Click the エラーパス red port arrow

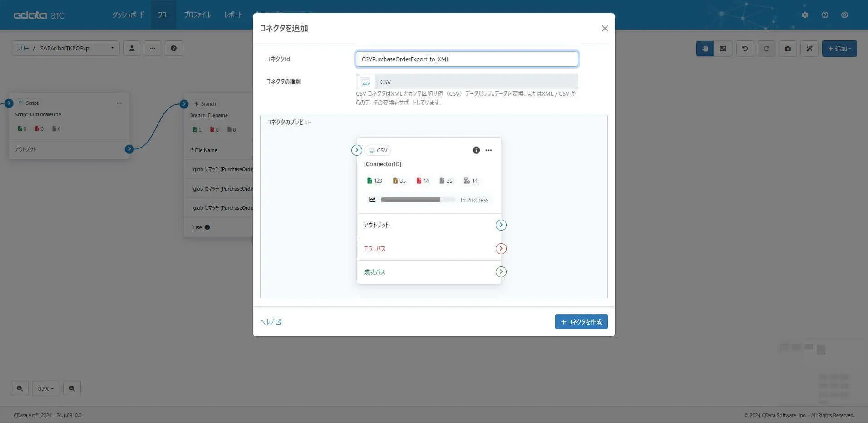pyautogui.click(x=501, y=249)
